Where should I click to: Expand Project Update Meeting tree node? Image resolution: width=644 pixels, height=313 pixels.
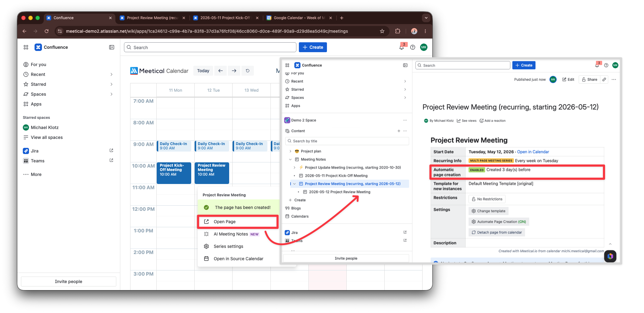(x=294, y=168)
